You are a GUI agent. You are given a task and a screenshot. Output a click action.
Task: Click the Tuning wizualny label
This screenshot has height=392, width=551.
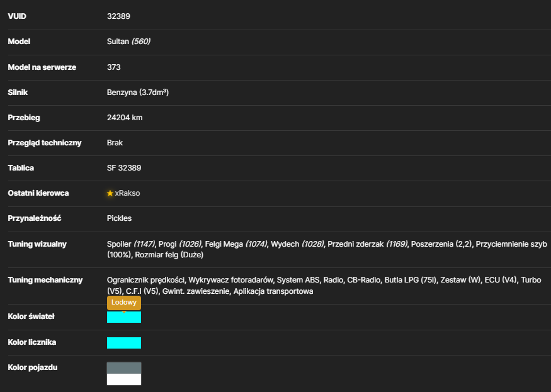37,244
